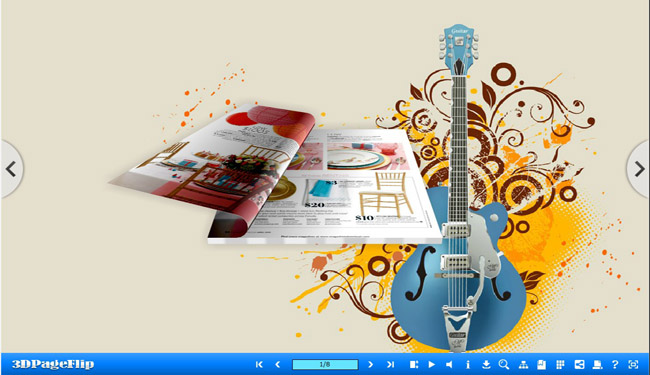650x375 pixels.
Task: Enter fullscreen mode
Action: pyautogui.click(x=633, y=364)
